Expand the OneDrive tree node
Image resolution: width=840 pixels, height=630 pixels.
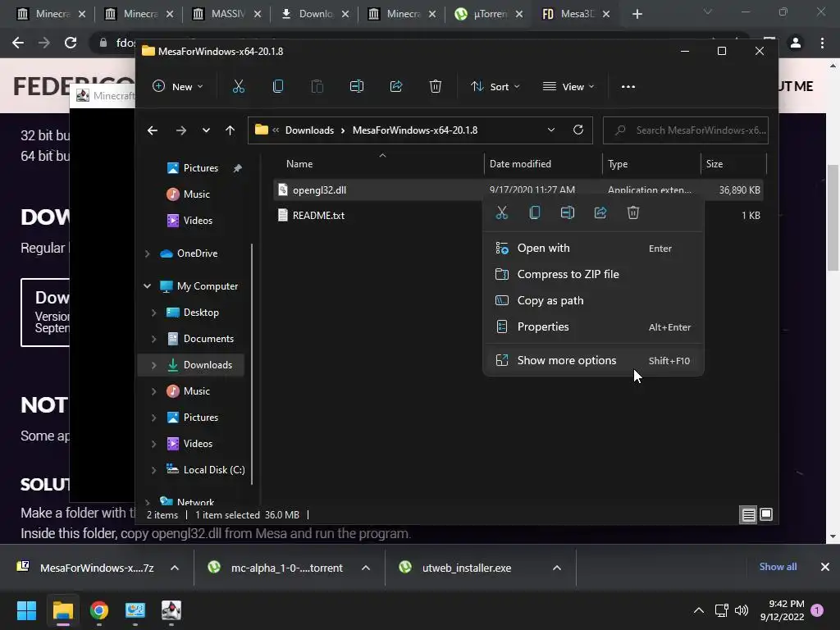point(148,253)
